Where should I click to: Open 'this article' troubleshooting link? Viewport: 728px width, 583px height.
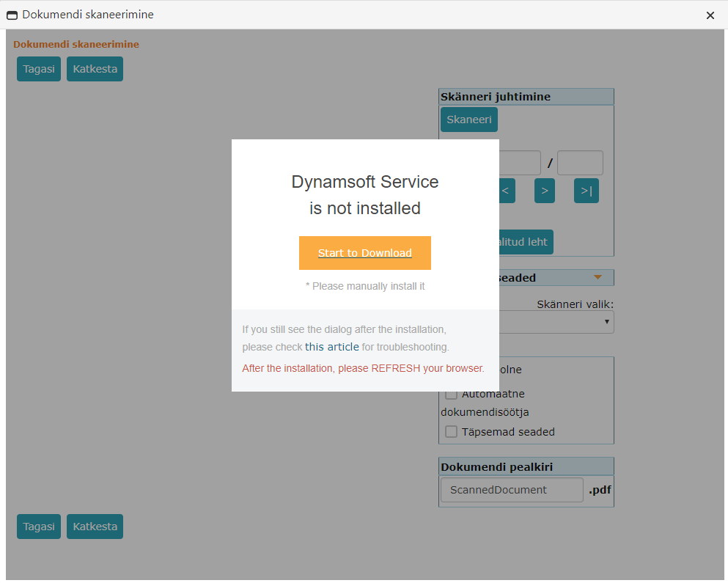pos(332,347)
